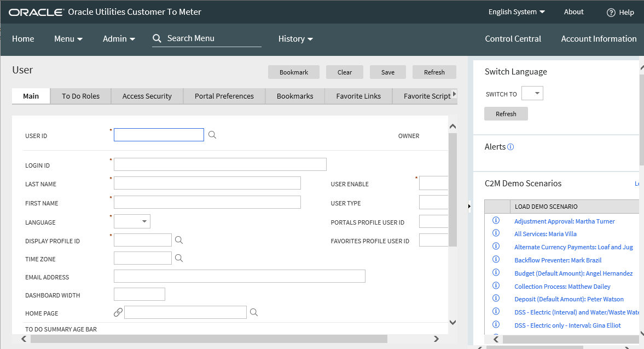Click info icon beside All Services: Maria Villa
The height and width of the screenshot is (349, 644).
(x=496, y=233)
